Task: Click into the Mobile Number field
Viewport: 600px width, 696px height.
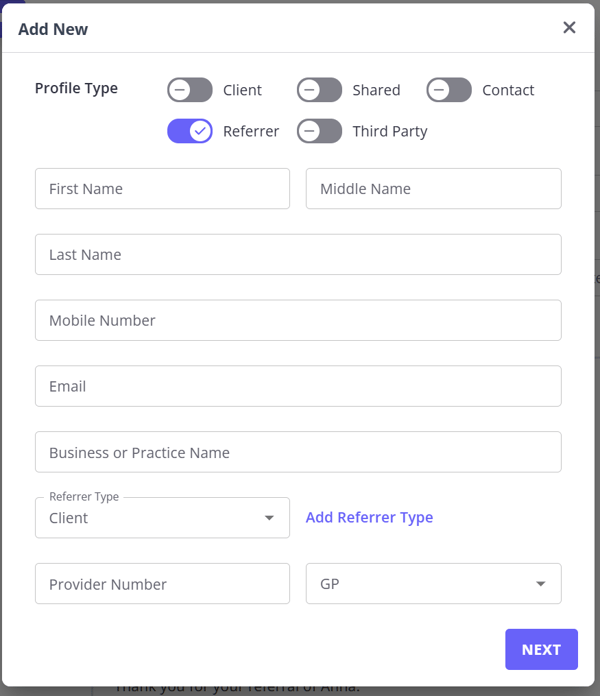Action: 298,321
